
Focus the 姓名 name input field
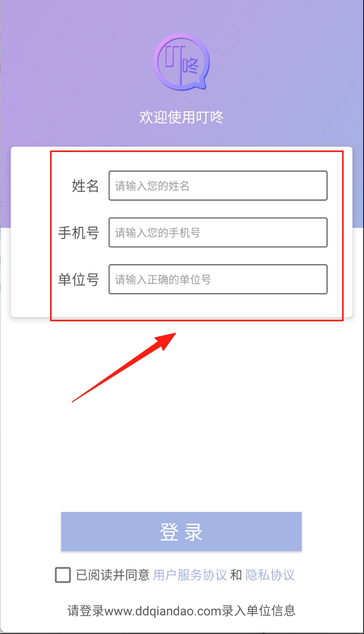point(218,186)
